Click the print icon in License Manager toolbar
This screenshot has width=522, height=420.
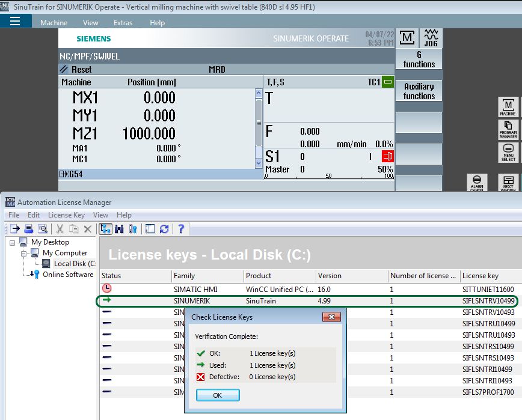(x=29, y=229)
